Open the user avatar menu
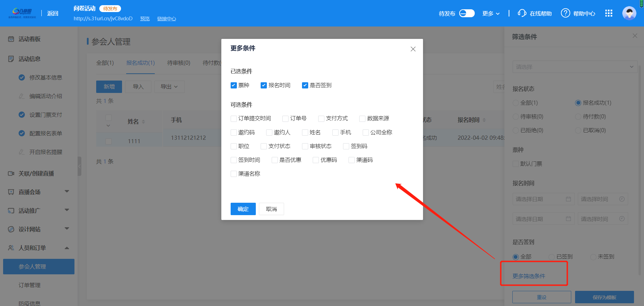Image resolution: width=644 pixels, height=306 pixels. [629, 13]
